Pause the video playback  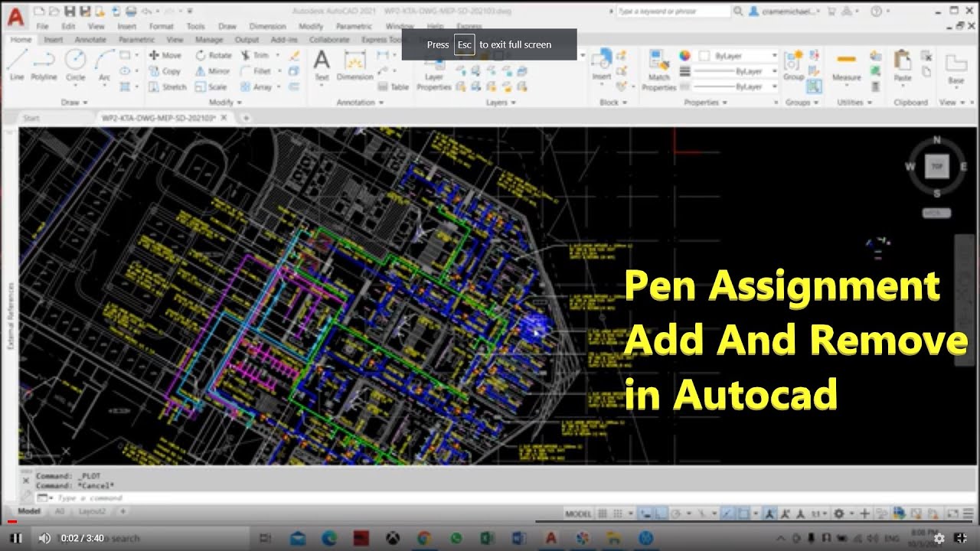[16, 538]
